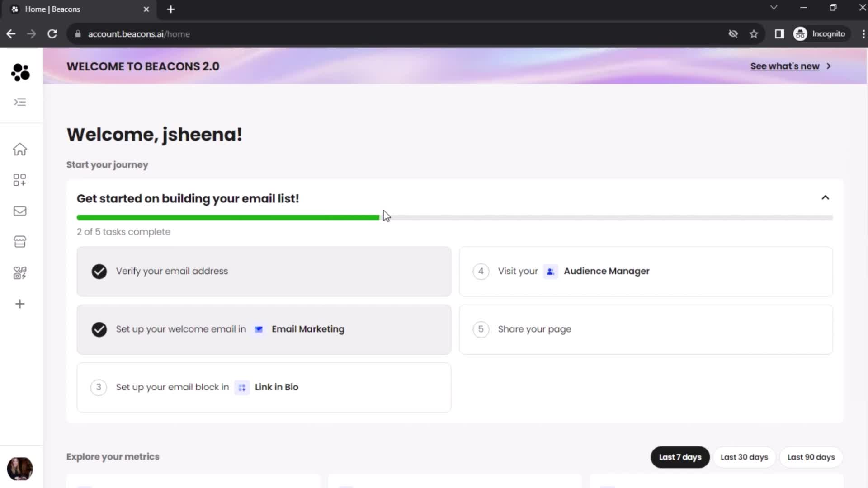868x488 pixels.
Task: Select Last 30 days metrics filter
Action: tap(744, 457)
